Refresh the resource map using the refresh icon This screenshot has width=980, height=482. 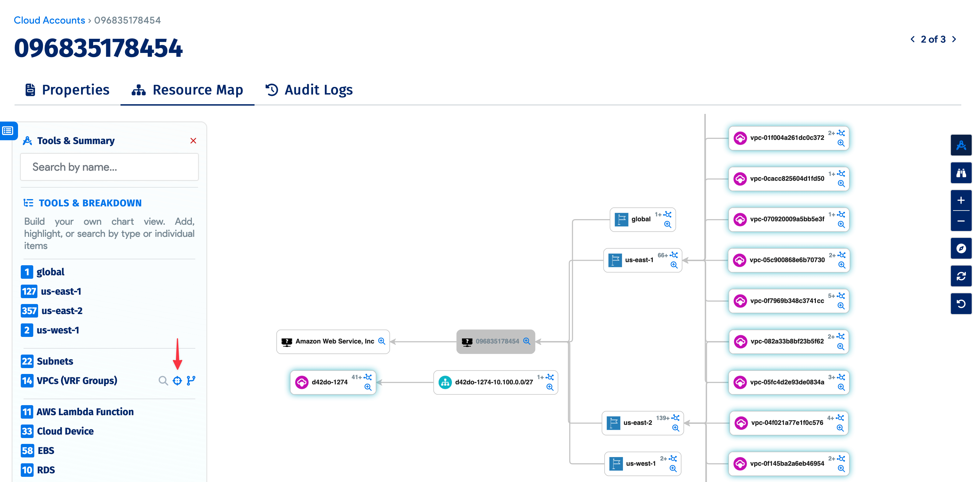coord(961,276)
